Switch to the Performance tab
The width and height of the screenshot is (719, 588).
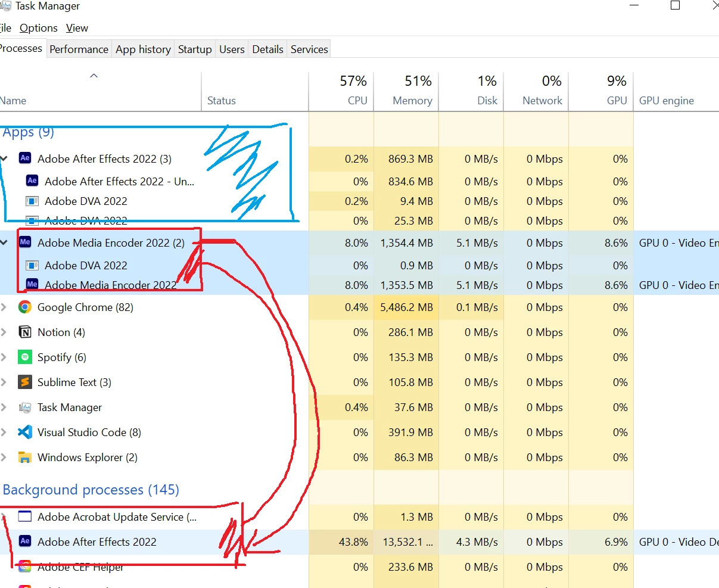79,49
